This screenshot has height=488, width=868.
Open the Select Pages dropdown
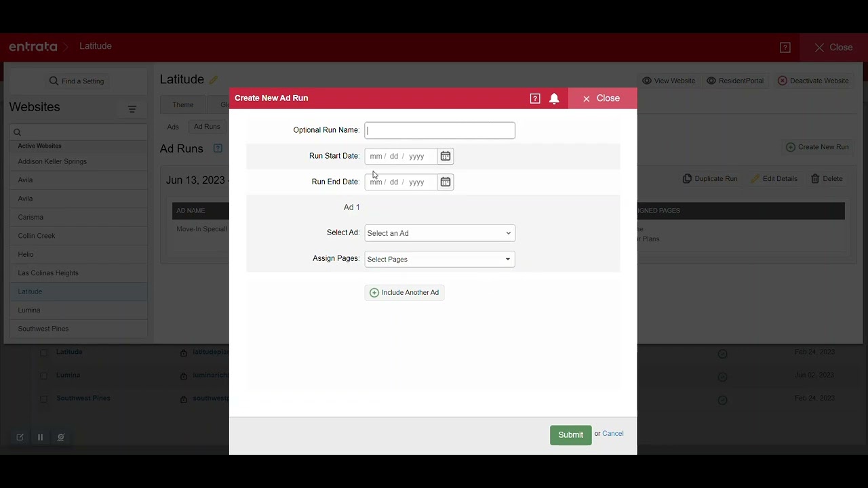click(x=439, y=259)
